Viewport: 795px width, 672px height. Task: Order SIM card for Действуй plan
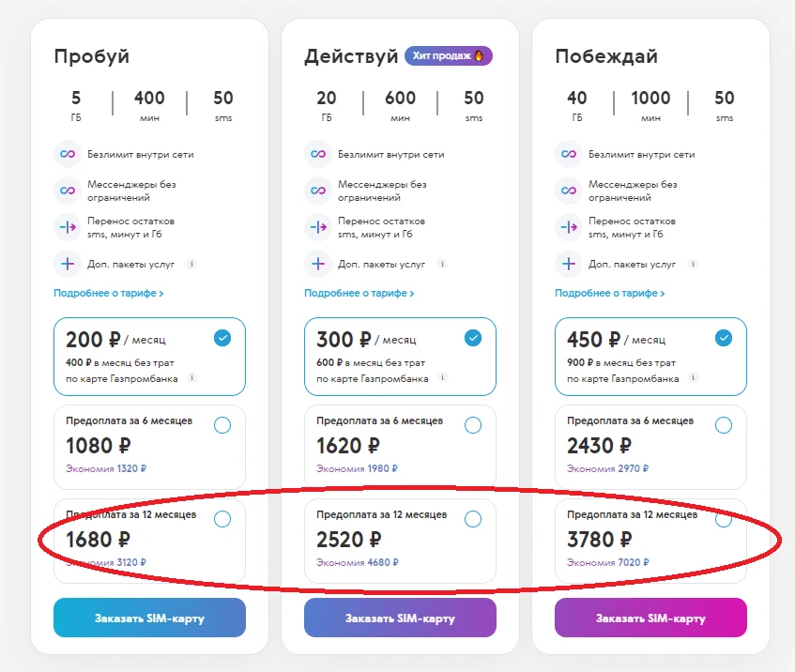400,618
